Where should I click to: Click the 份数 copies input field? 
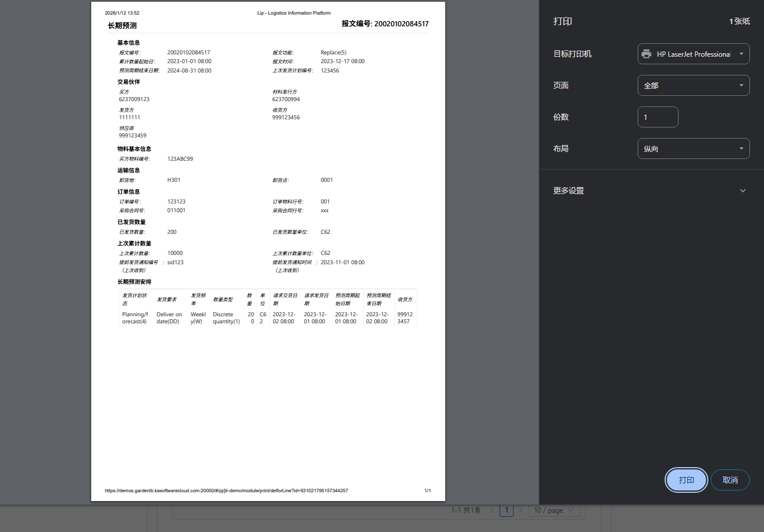point(658,117)
